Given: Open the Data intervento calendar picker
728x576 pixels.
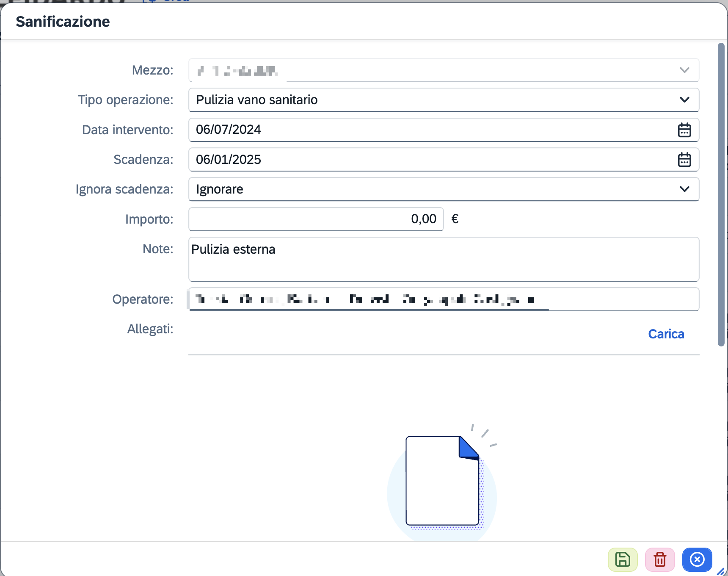Looking at the screenshot, I should 684,130.
